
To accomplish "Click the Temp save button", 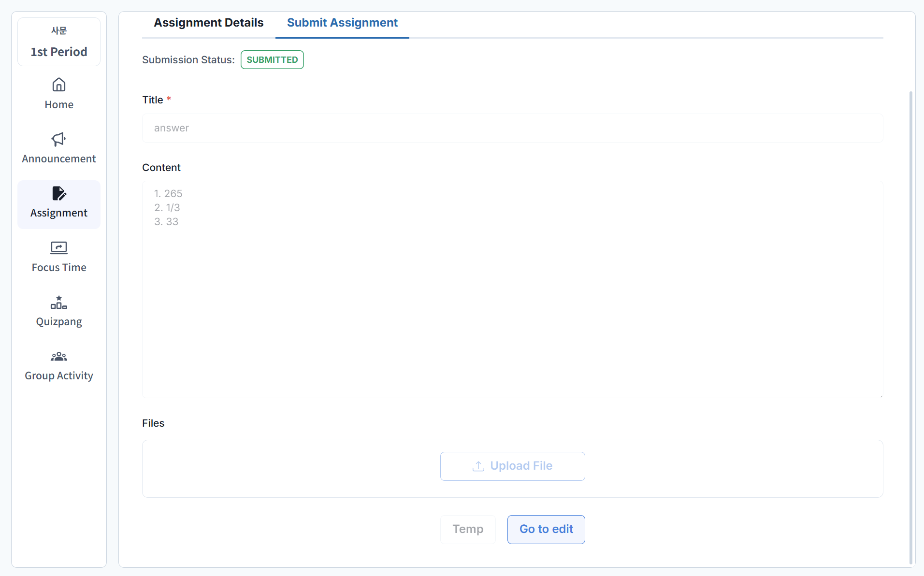I will [x=468, y=529].
